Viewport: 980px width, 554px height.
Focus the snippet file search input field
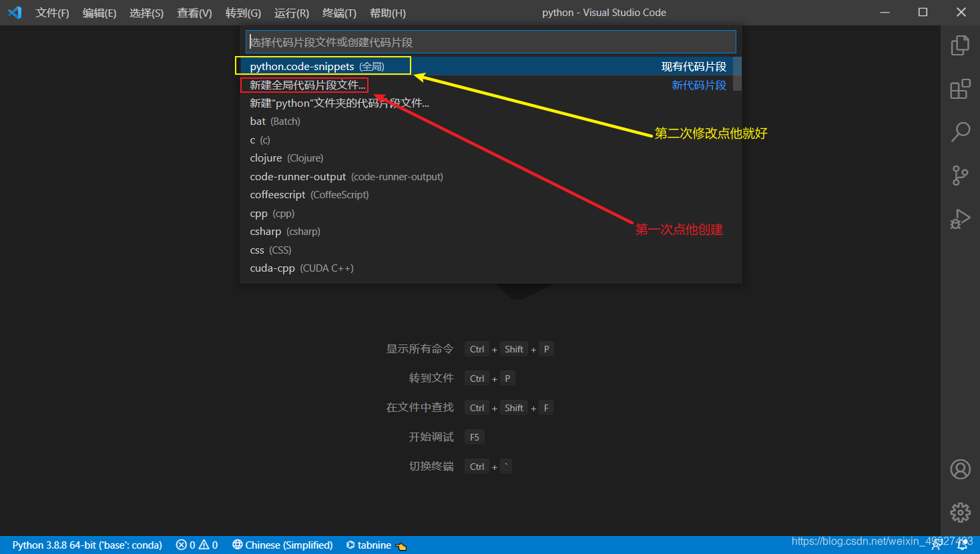pos(491,42)
